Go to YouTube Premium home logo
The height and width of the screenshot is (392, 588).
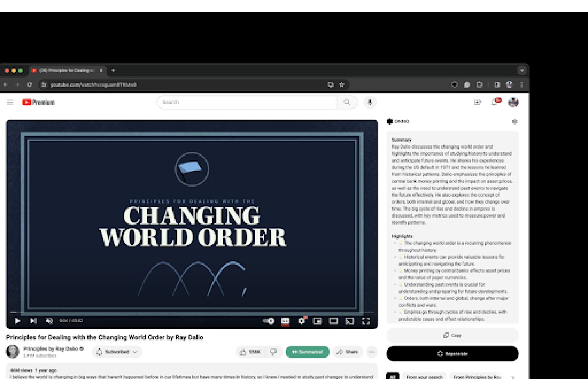[x=38, y=102]
